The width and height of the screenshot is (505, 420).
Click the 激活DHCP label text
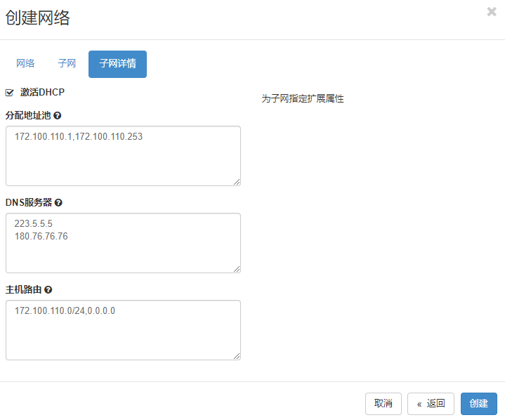pyautogui.click(x=43, y=92)
